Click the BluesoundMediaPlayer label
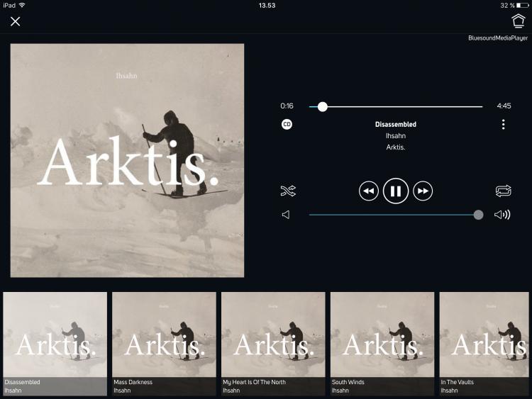Image resolution: width=532 pixels, height=399 pixels. click(498, 38)
